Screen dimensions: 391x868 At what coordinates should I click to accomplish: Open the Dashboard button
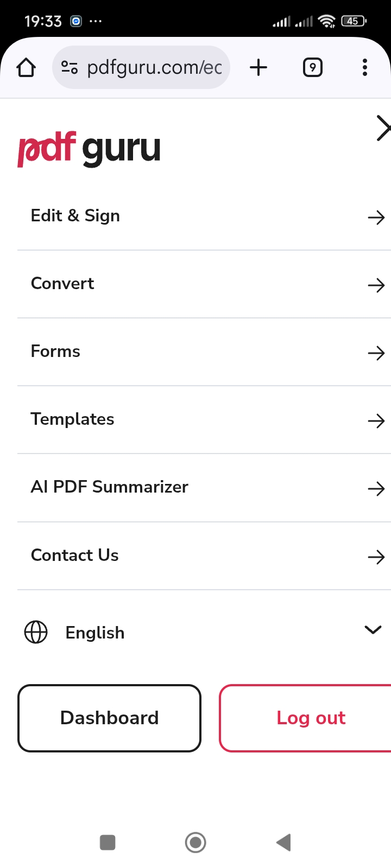coord(110,718)
